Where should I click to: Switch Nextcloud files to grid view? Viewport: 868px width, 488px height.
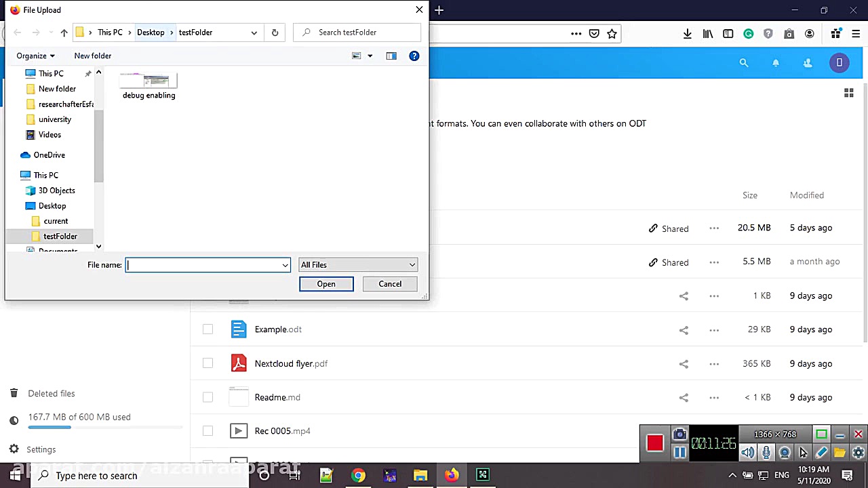[848, 93]
